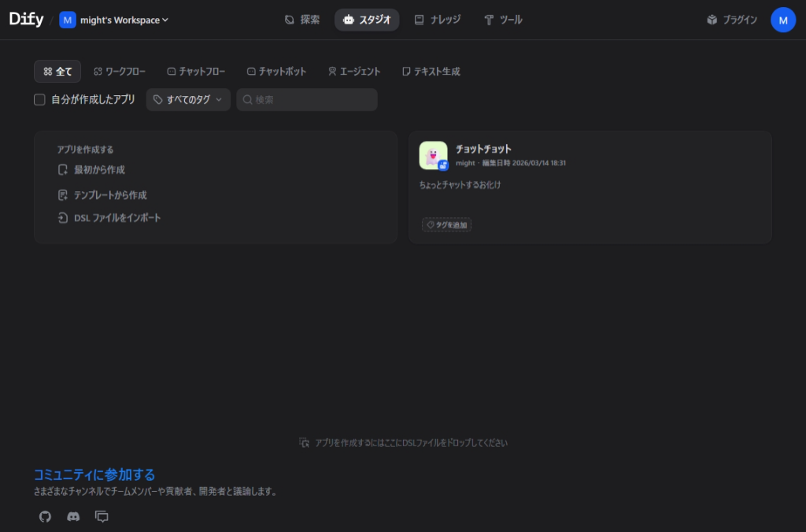Open the GitHub community icon
806x532 pixels.
click(45, 516)
